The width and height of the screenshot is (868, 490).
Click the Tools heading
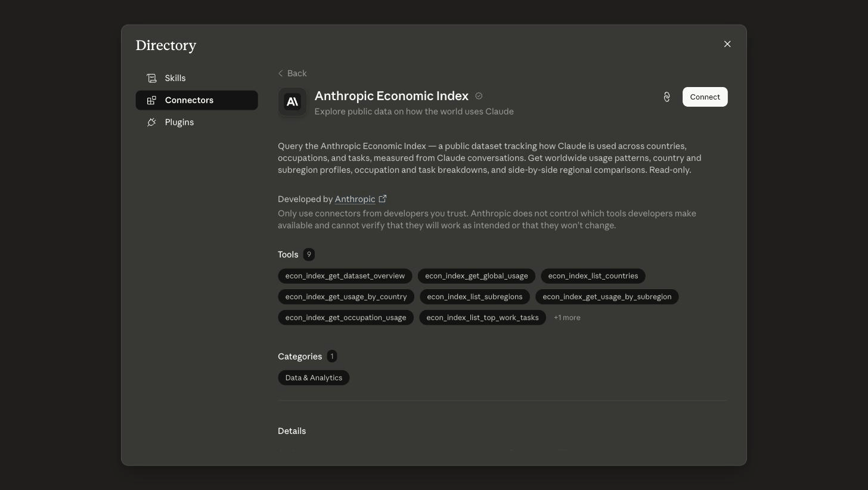click(x=288, y=255)
